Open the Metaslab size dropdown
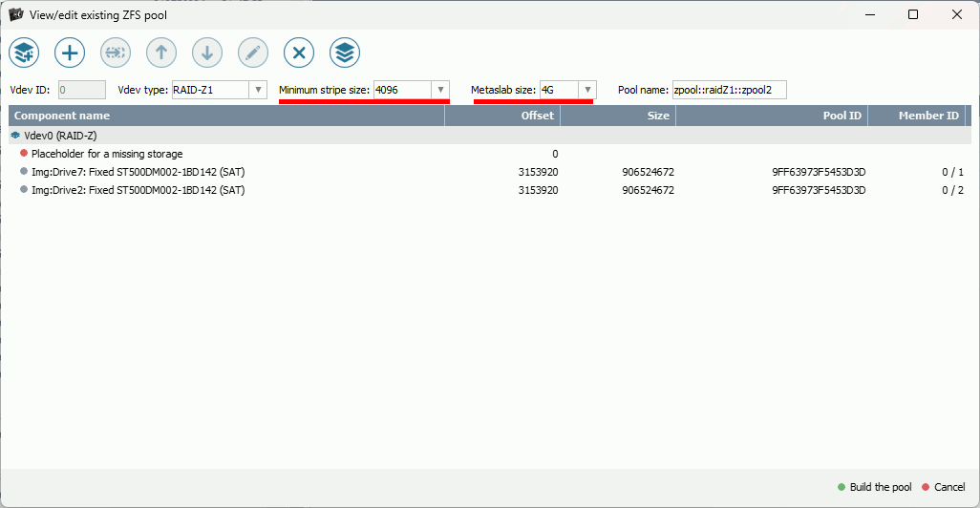Viewport: 980px width, 508px height. coord(587,90)
